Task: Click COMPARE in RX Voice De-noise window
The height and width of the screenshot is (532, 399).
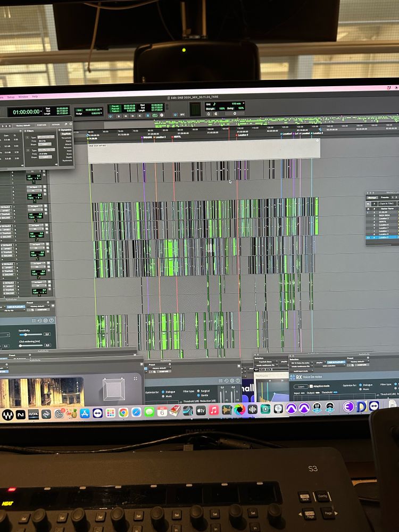Action: (362, 365)
